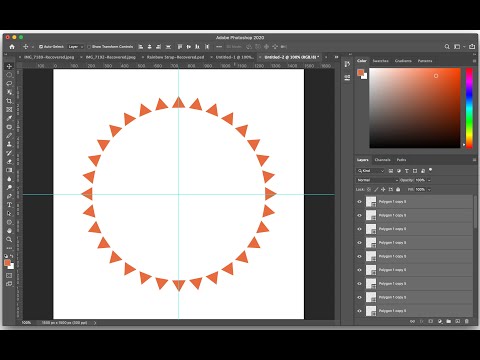Select the Pen tool
The width and height of the screenshot is (480, 360).
pos(9,196)
